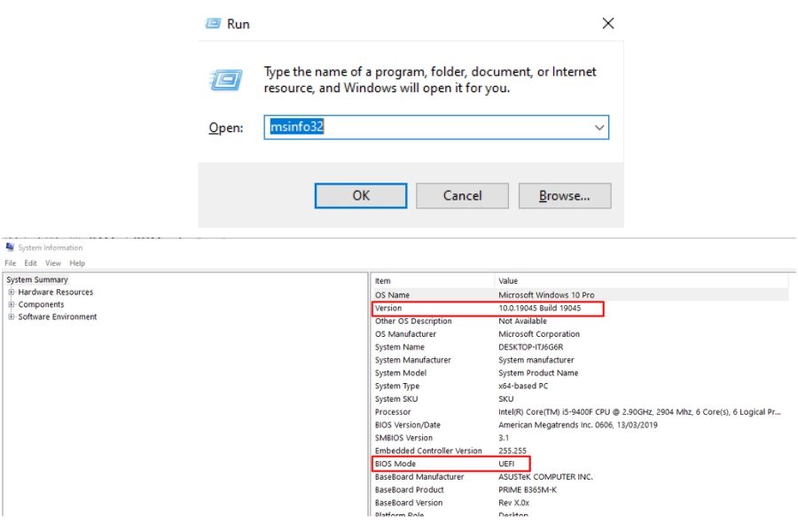Click the value 'UEFI'
The height and width of the screenshot is (532, 798).
pyautogui.click(x=506, y=464)
